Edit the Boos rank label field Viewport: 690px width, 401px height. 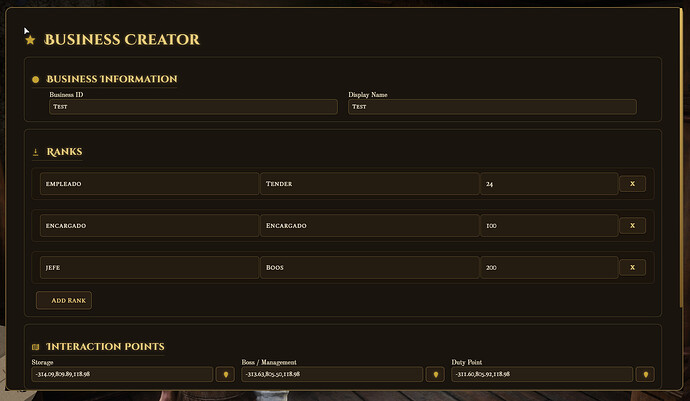(x=370, y=268)
